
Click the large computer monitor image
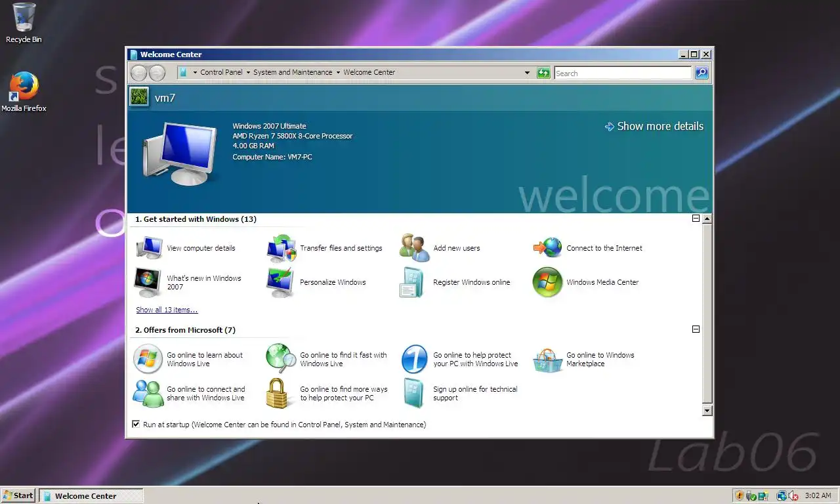[x=178, y=154]
